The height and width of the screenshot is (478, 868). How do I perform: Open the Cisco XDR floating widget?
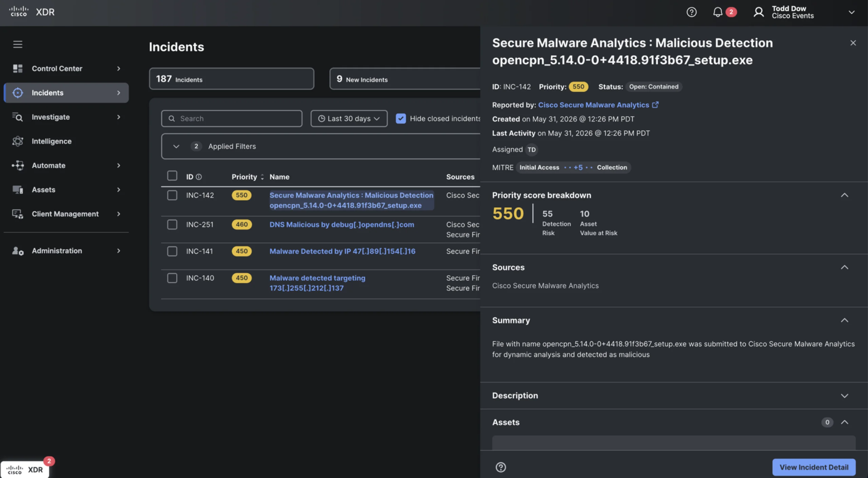25,470
